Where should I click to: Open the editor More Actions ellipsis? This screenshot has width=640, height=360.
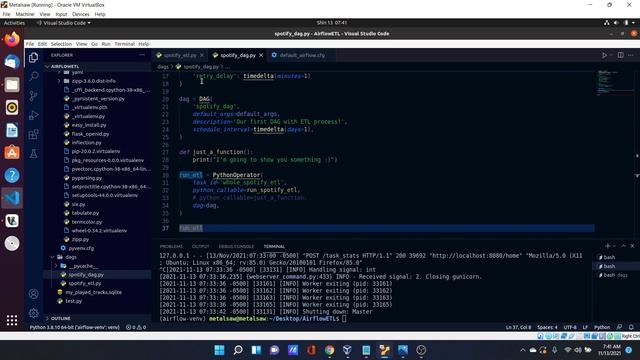pyautogui.click(x=631, y=55)
